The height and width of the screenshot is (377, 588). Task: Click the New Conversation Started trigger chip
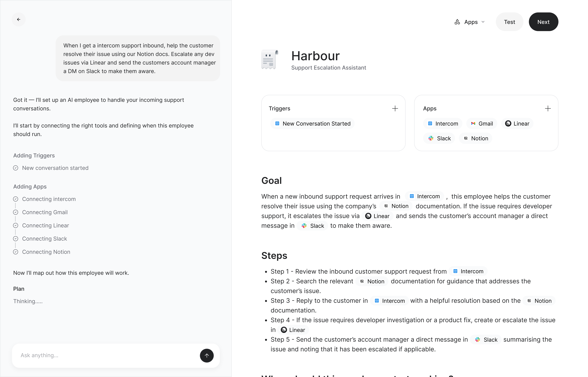tap(312, 124)
